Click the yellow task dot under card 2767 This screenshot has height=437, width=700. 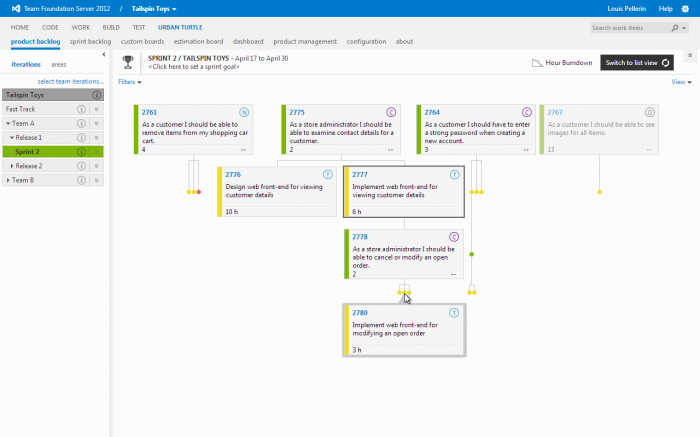[600, 192]
